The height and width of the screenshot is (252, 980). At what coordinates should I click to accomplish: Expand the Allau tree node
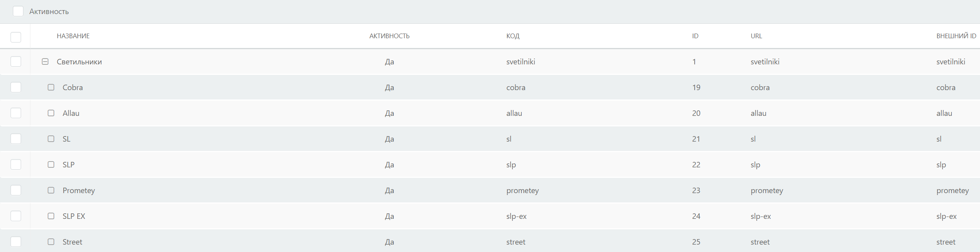pyautogui.click(x=51, y=113)
